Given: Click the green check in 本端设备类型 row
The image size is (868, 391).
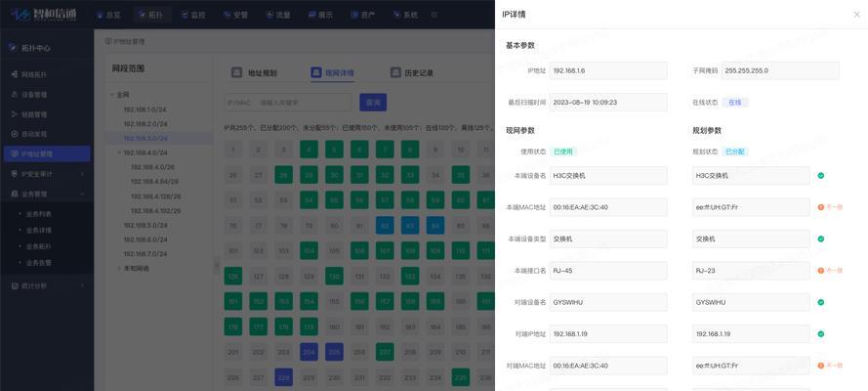Looking at the screenshot, I should tap(821, 239).
